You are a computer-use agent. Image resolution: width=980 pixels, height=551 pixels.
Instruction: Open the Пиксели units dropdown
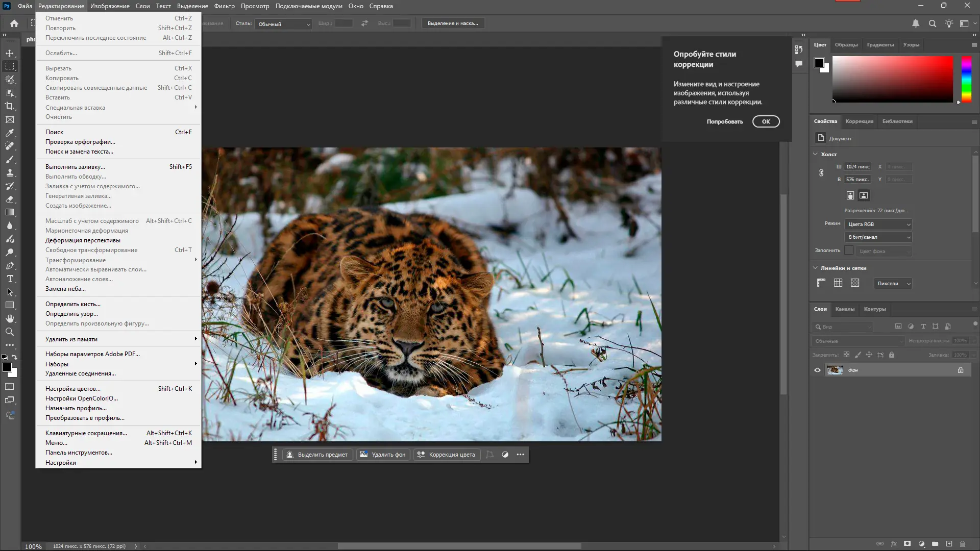(893, 284)
